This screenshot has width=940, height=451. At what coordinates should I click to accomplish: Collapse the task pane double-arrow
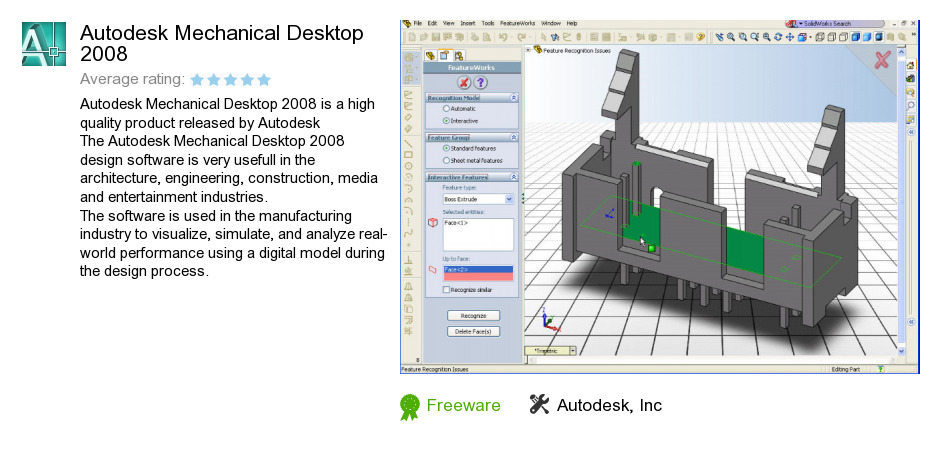[x=911, y=132]
